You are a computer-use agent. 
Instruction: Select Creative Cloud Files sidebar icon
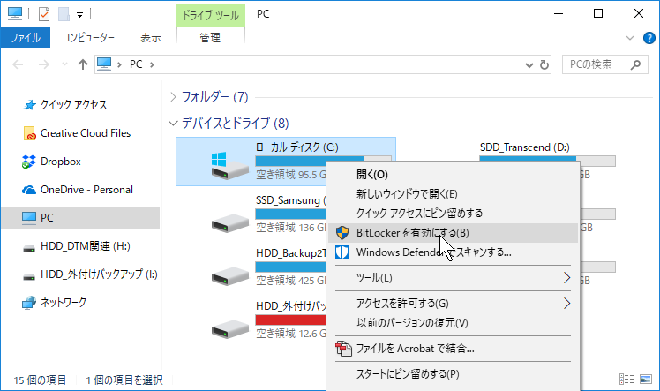pyautogui.click(x=29, y=133)
